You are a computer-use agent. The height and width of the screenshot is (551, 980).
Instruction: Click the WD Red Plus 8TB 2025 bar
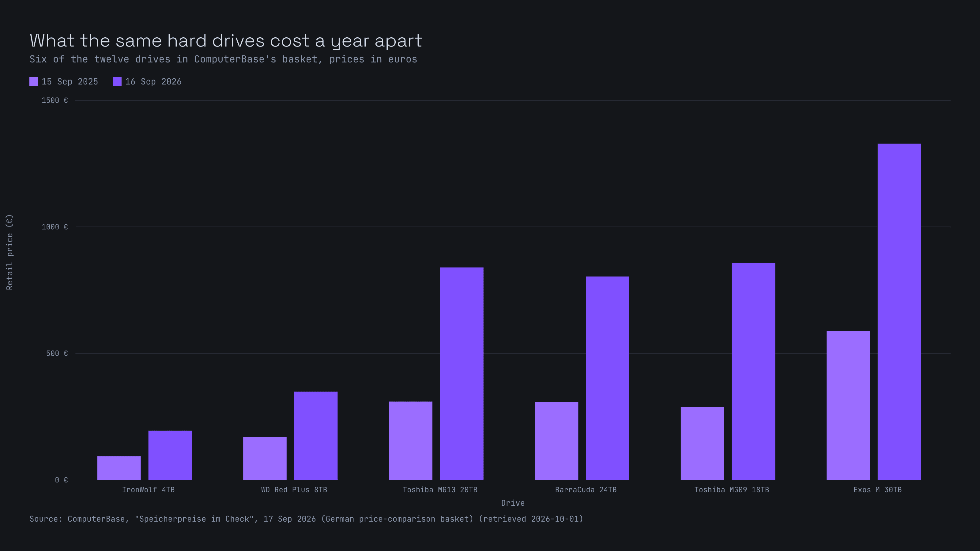pyautogui.click(x=265, y=458)
